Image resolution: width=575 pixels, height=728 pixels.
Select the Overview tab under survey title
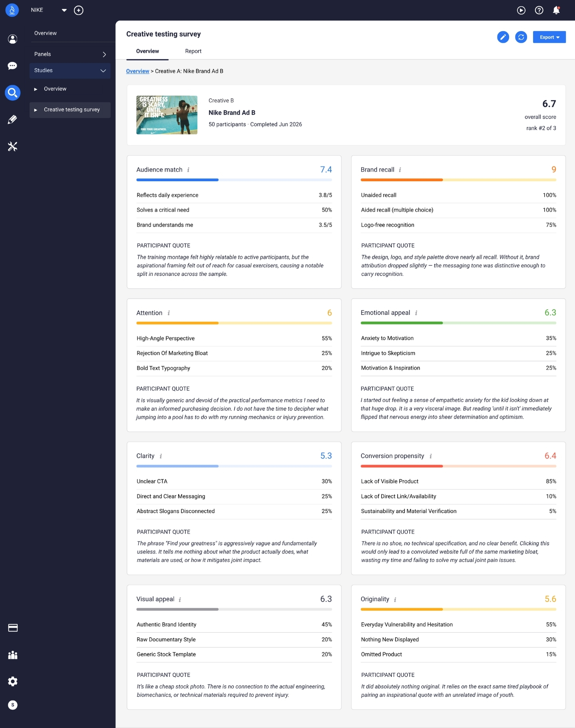tap(147, 51)
